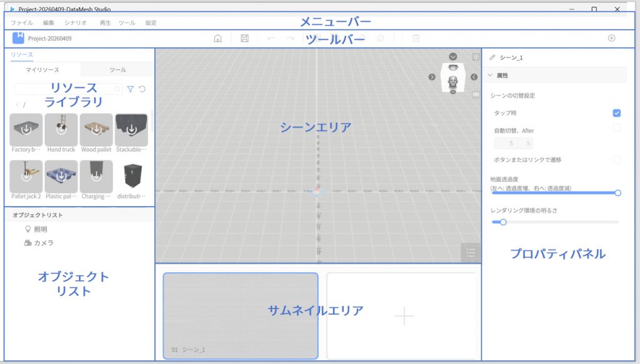Click the pencil icon beside シーン_1
This screenshot has width=640, height=364.
[492, 57]
